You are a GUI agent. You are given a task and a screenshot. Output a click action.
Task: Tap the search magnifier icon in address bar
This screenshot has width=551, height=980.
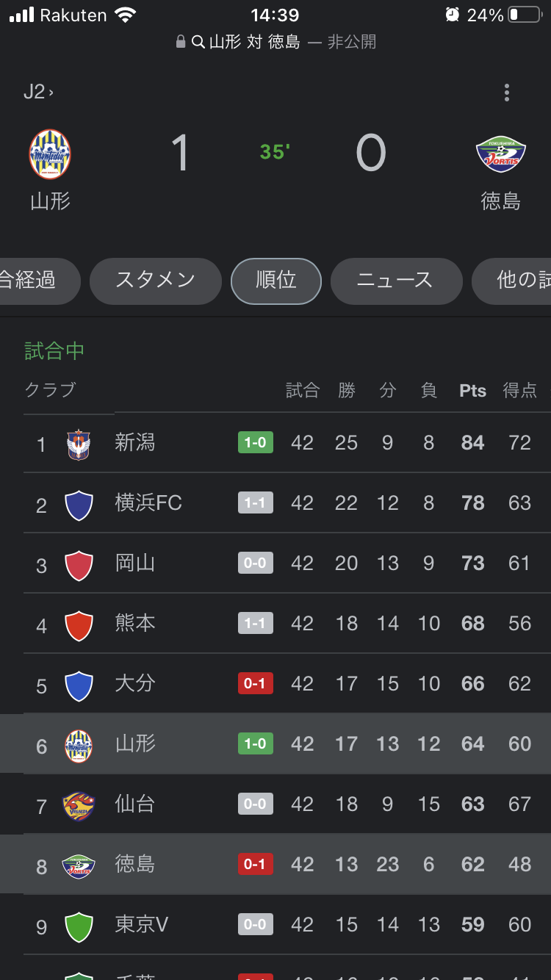pyautogui.click(x=198, y=42)
